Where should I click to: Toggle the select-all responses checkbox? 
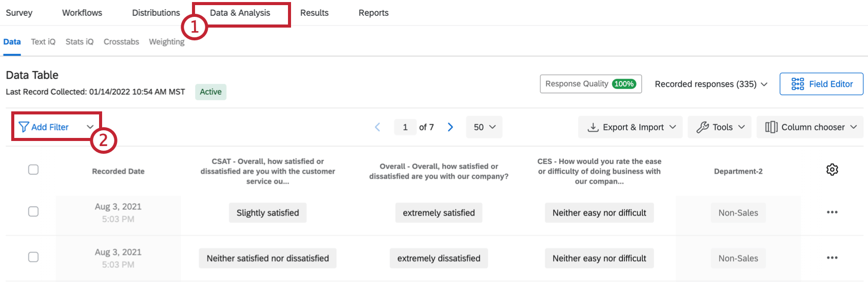pyautogui.click(x=33, y=170)
